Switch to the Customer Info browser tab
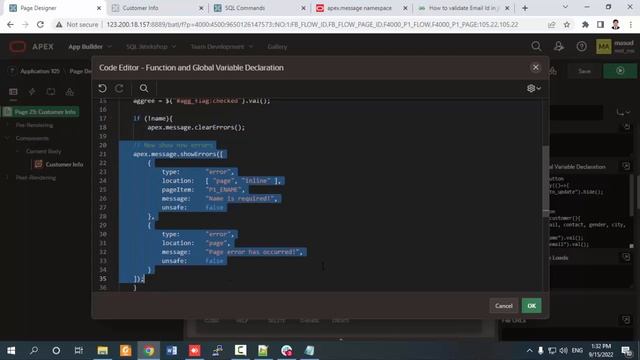 (x=157, y=8)
